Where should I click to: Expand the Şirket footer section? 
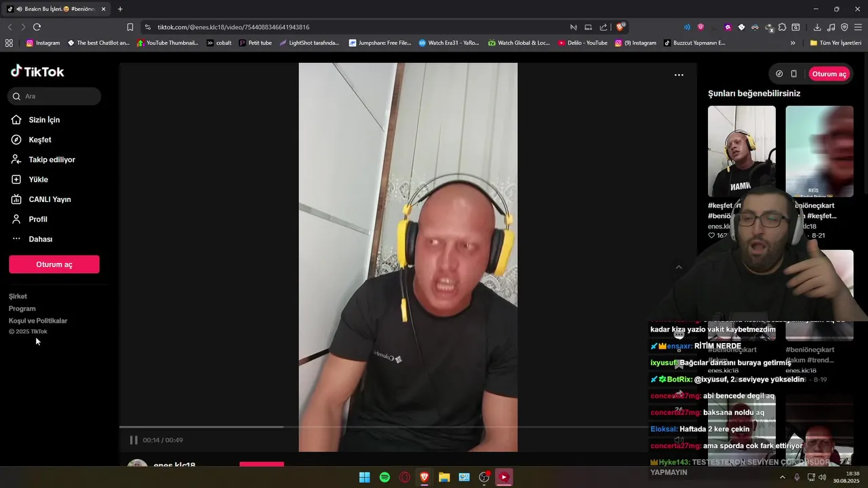click(x=18, y=296)
